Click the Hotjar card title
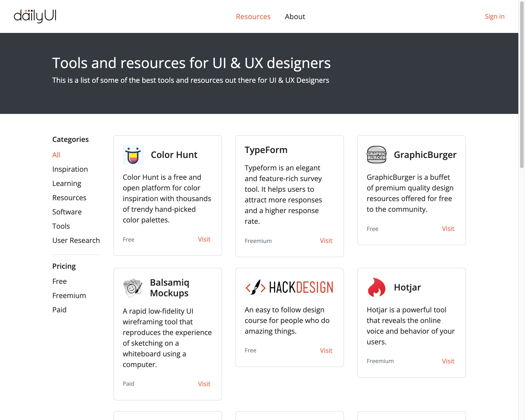 tap(407, 287)
